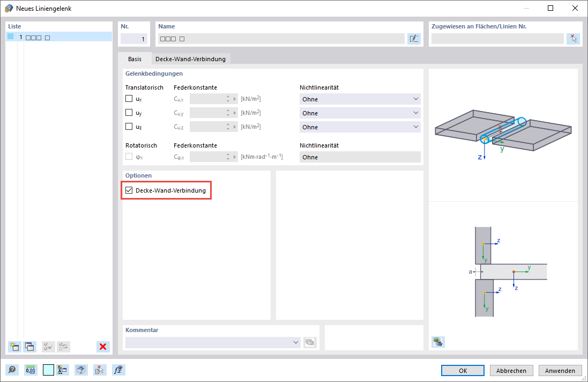The image size is (588, 382).
Task: Click the rotational Nichtlinearität field showing Ohne
Action: point(360,157)
